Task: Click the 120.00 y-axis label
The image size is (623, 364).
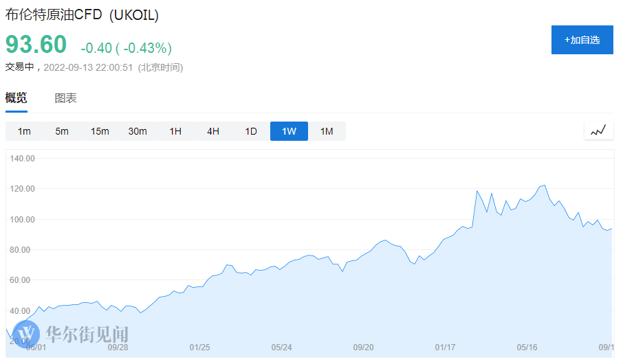Action: pyautogui.click(x=22, y=189)
